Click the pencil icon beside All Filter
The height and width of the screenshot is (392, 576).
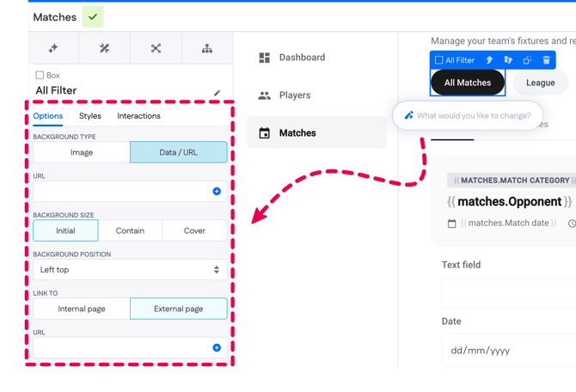[217, 93]
